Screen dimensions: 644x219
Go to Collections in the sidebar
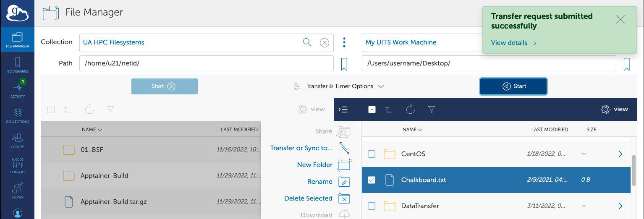click(17, 115)
